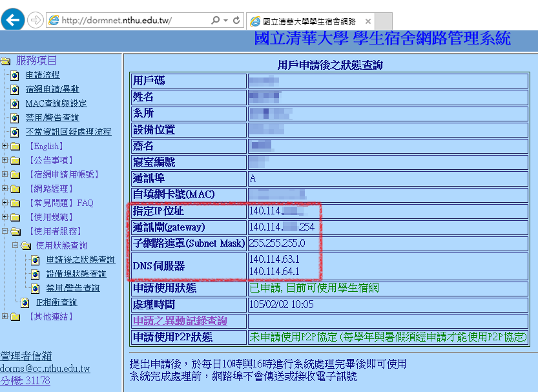Select the 國立清華大學學生宿舍網路 browser tab

310,21
